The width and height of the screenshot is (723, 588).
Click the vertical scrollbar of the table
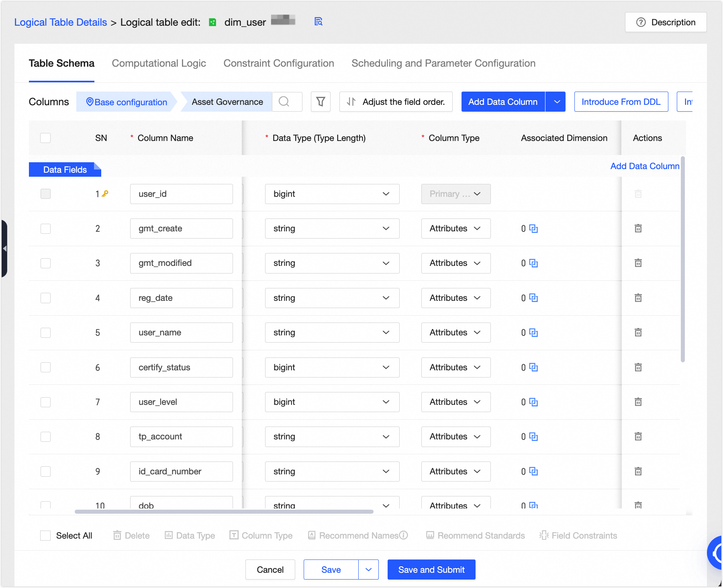coord(683,259)
